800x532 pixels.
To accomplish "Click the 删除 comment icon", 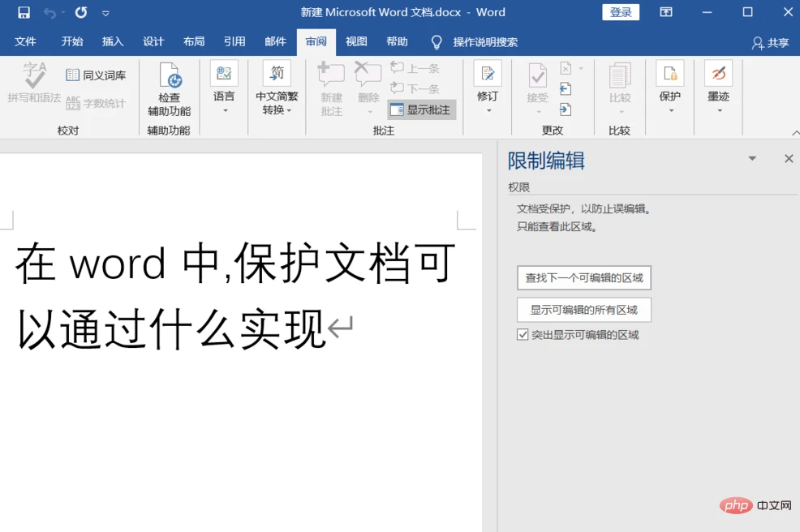I will tap(368, 75).
